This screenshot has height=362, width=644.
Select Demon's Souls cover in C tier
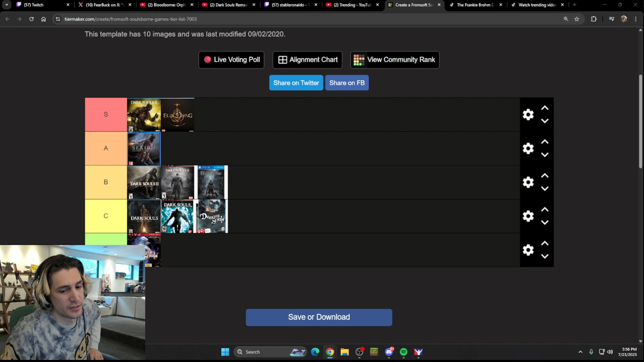click(x=211, y=217)
